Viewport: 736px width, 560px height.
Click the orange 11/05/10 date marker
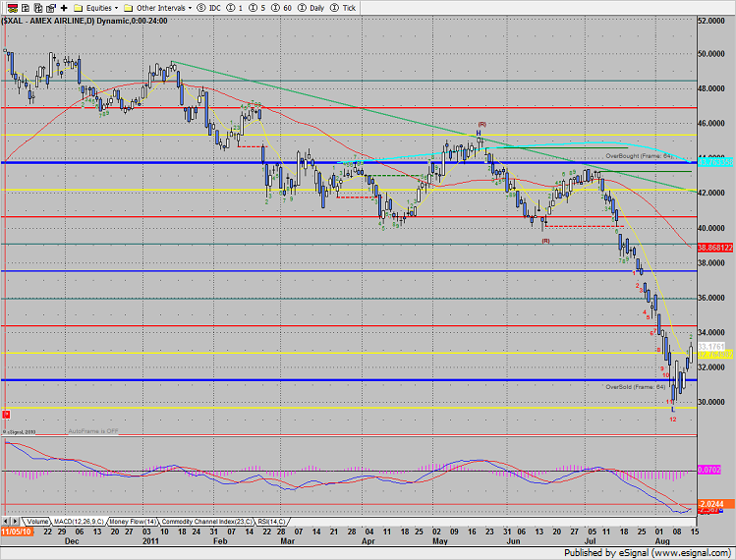(x=17, y=532)
